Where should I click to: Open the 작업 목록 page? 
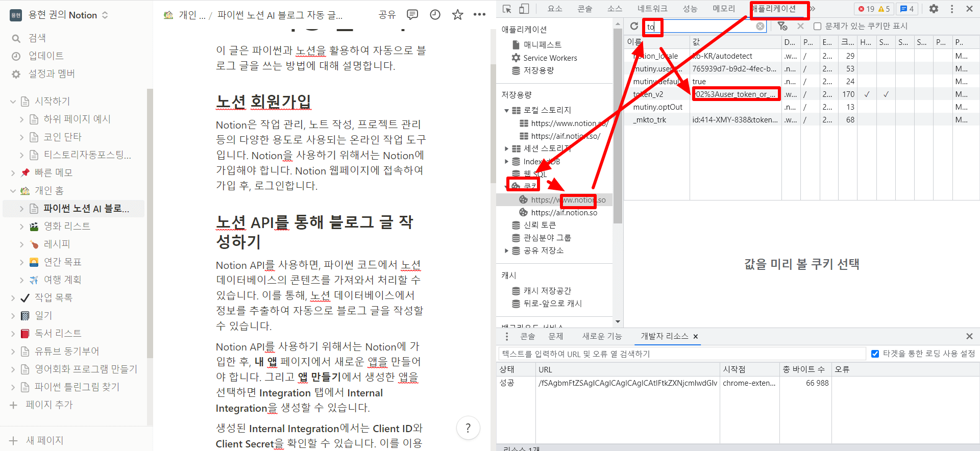pos(53,298)
